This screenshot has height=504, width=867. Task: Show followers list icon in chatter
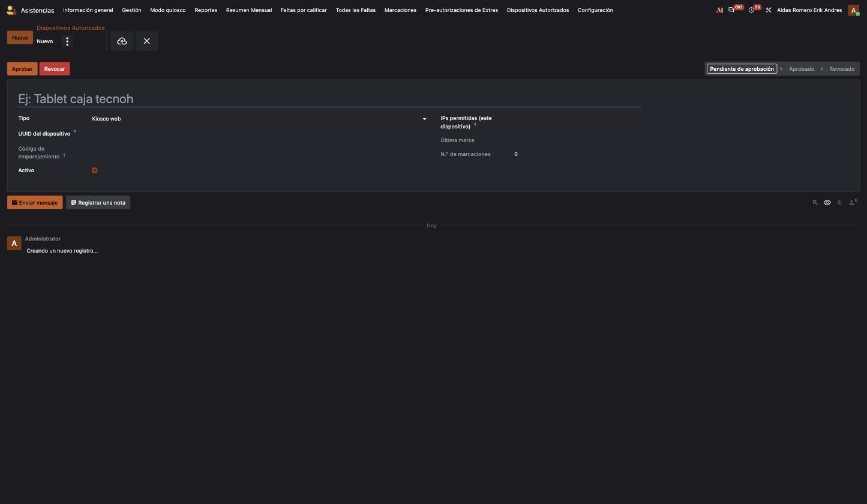pyautogui.click(x=853, y=202)
